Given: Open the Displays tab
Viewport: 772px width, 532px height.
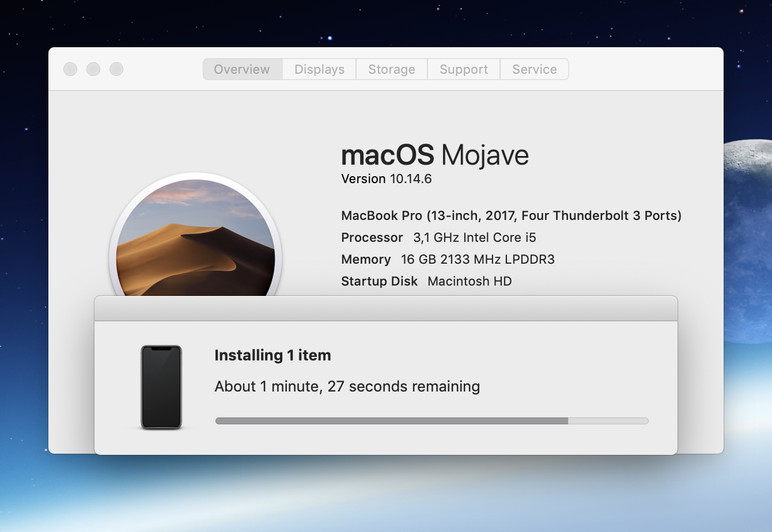Looking at the screenshot, I should coord(319,69).
